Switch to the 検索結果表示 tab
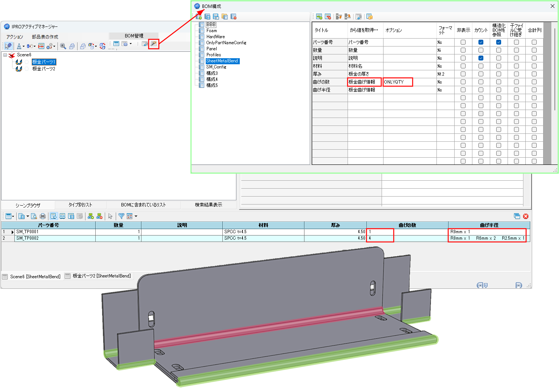559x392 pixels. click(208, 205)
